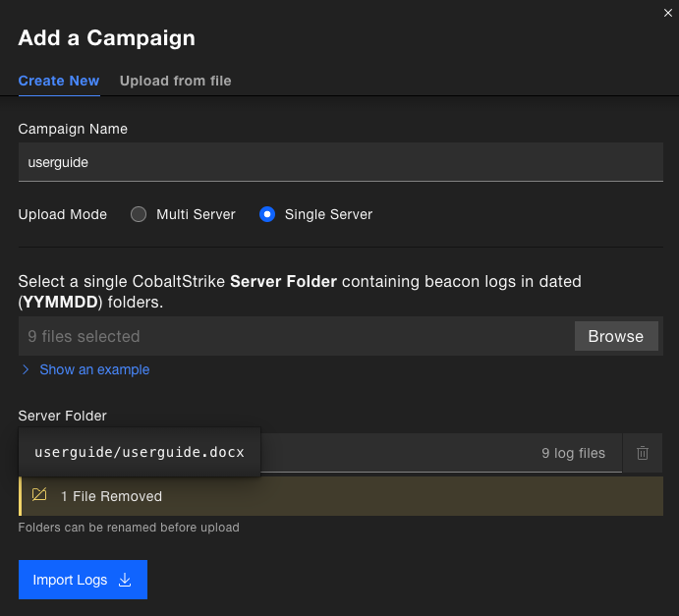Open the Show an example link
The image size is (679, 616).
point(94,369)
